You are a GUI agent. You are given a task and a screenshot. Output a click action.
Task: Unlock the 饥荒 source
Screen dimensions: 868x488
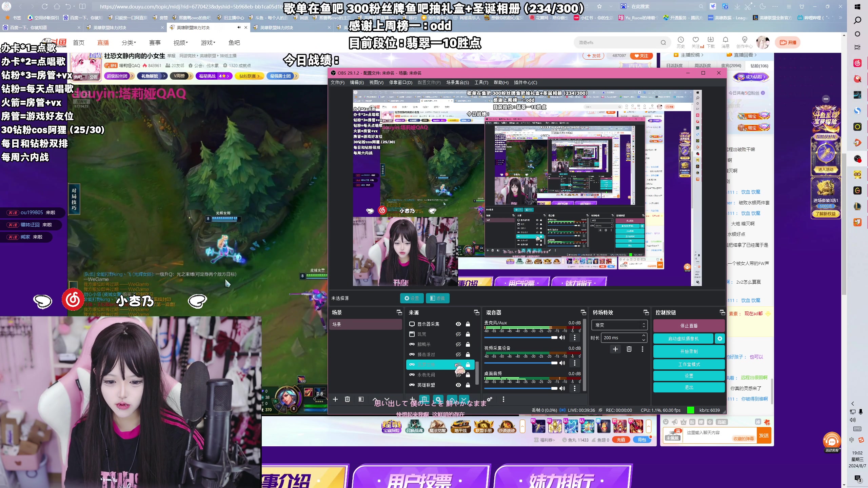(x=468, y=334)
